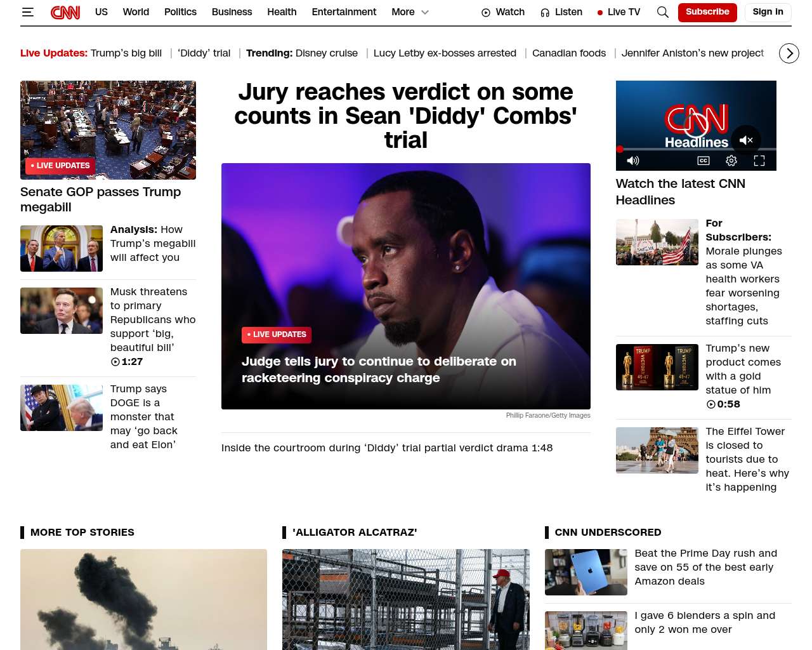Open the blenders review thumbnail
This screenshot has width=812, height=650.
tap(586, 630)
